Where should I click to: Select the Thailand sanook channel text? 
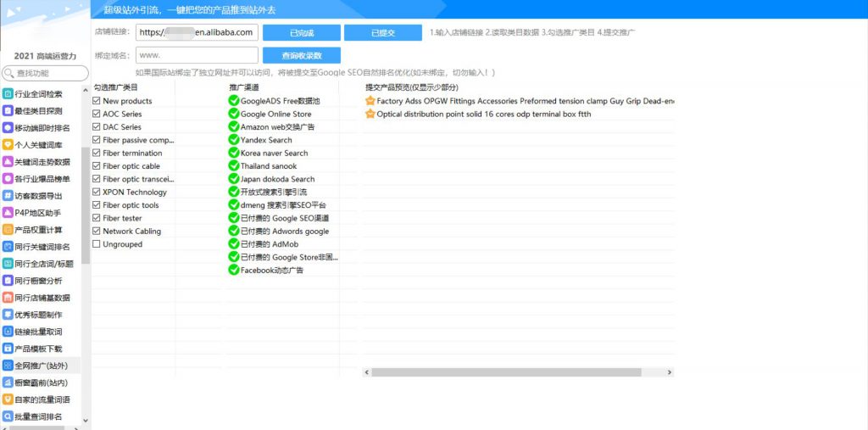click(269, 165)
